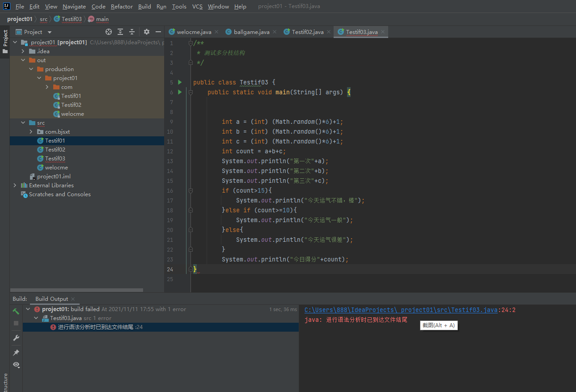Click the stop square icon in Build panel
The image size is (576, 392).
pos(16,323)
